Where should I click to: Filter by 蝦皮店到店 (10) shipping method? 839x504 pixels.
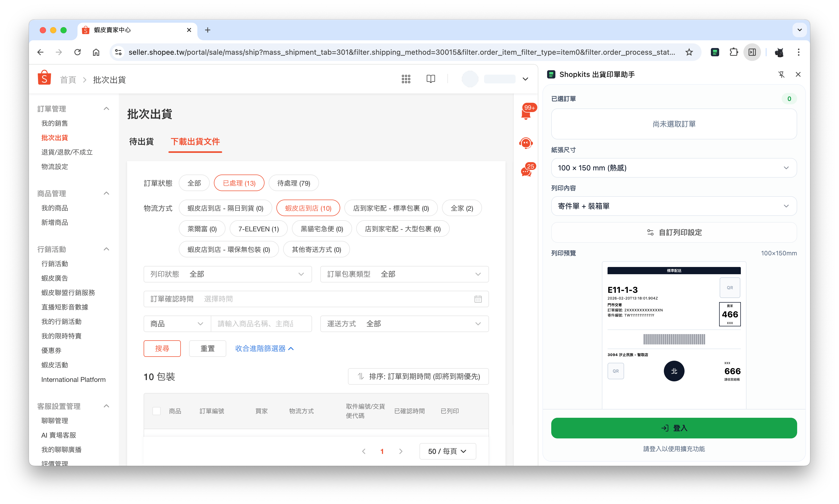coord(308,208)
